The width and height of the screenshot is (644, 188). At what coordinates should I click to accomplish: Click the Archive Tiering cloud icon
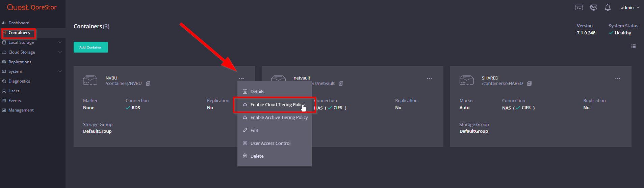pos(245,118)
